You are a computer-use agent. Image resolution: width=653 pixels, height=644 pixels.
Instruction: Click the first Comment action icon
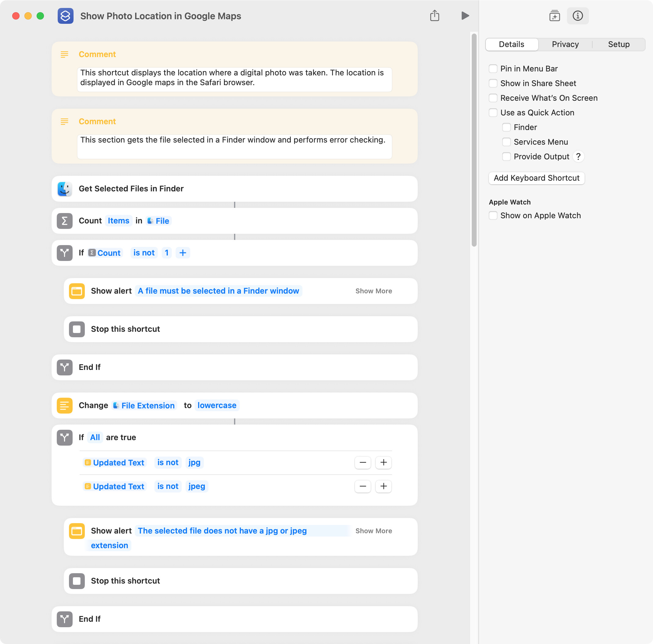click(x=64, y=54)
